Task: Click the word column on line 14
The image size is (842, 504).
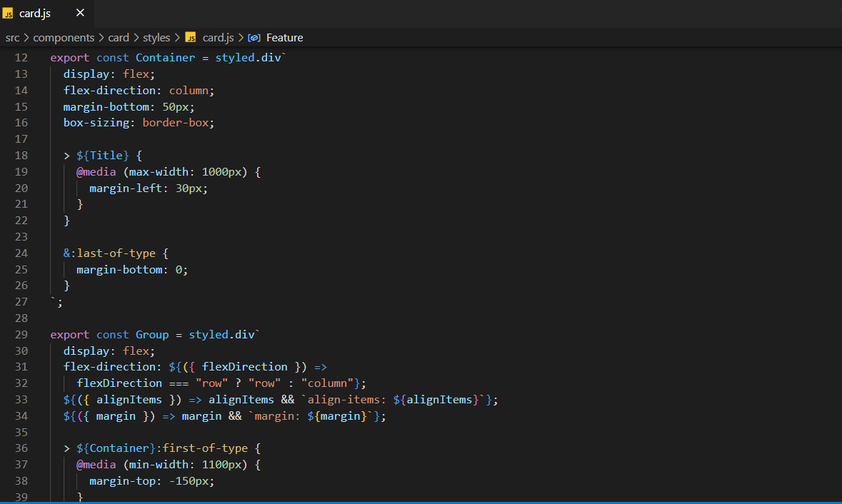Action: click(189, 90)
